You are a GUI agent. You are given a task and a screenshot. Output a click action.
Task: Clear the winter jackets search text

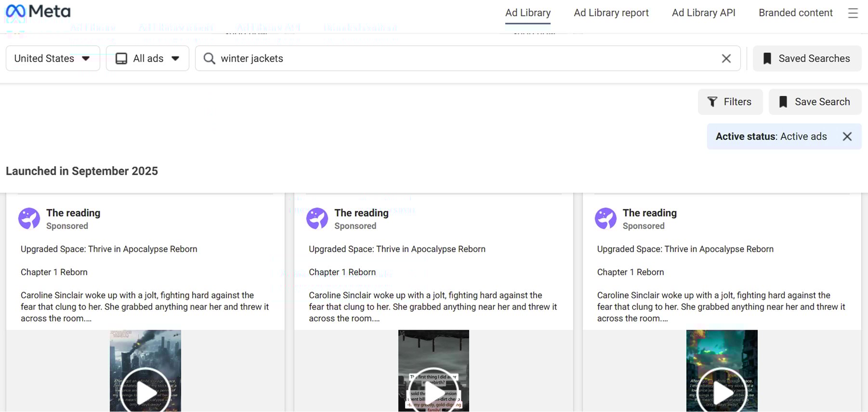[x=726, y=59]
